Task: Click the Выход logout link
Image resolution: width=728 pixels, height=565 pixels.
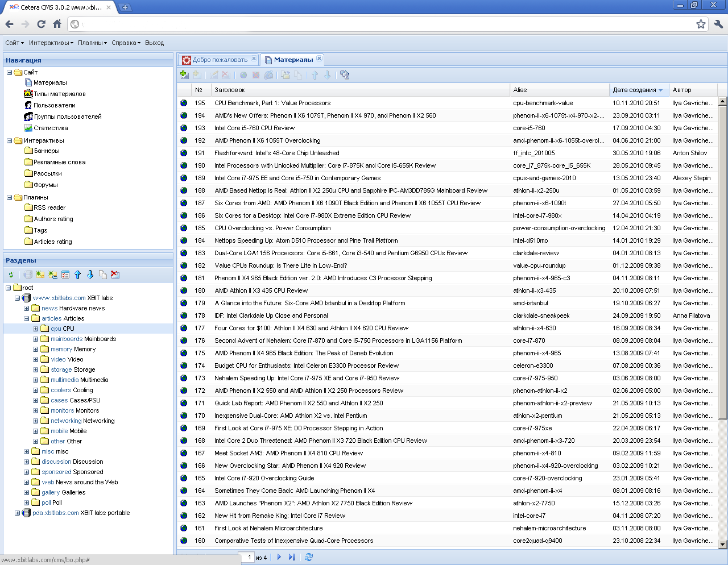Action: click(x=154, y=43)
